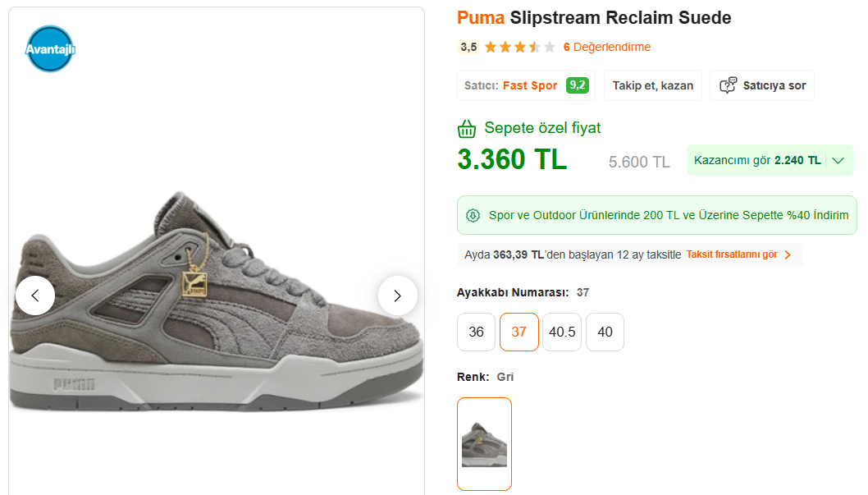Open the arrow next to Taksit fırsatlarını gör
Image resolution: width=868 pixels, height=495 pixels.
point(788,254)
